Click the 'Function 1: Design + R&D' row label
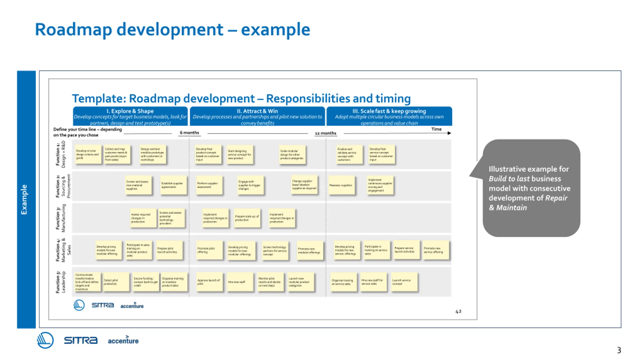644x362 pixels. click(x=60, y=154)
